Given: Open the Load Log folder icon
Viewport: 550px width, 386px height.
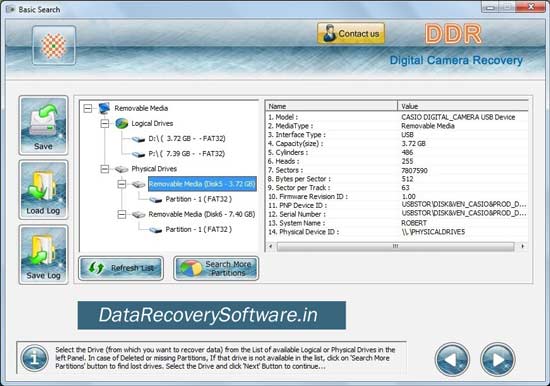Looking at the screenshot, I should (43, 190).
